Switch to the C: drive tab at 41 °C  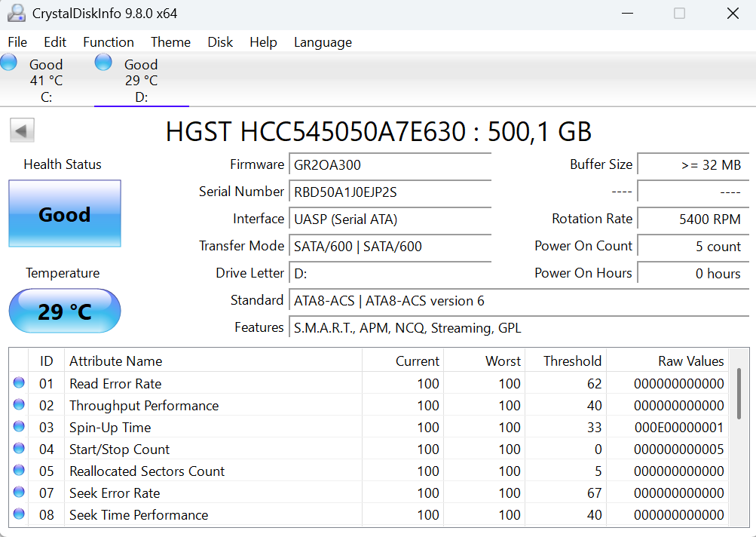click(x=46, y=80)
